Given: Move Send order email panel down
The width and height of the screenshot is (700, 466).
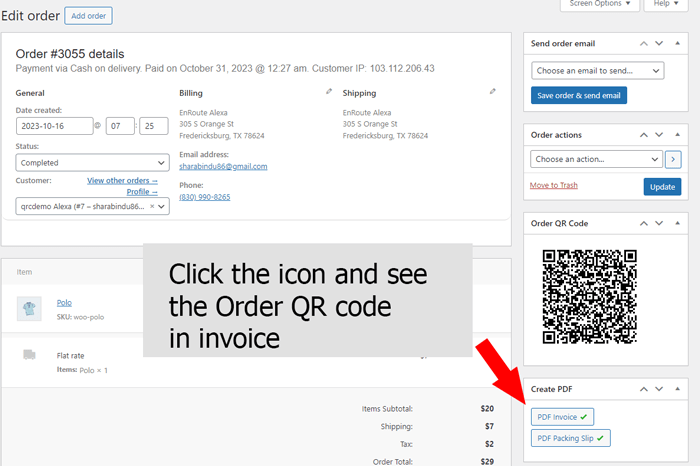Looking at the screenshot, I should pos(659,43).
